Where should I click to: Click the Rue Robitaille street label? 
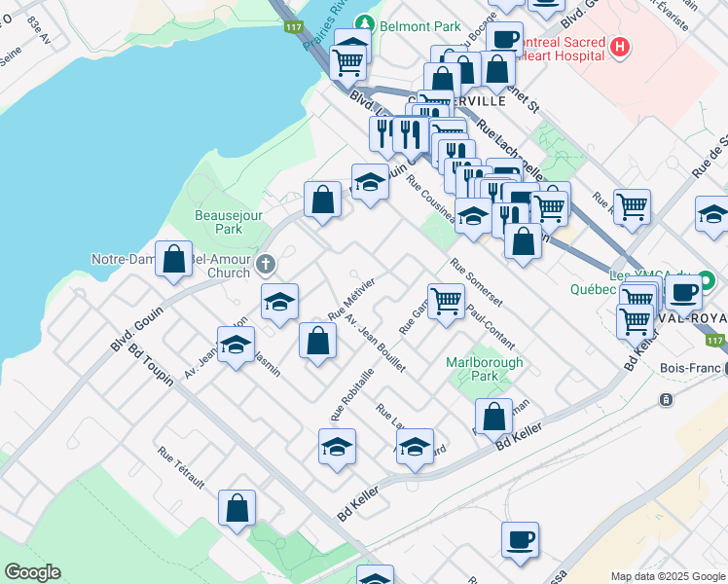352,394
